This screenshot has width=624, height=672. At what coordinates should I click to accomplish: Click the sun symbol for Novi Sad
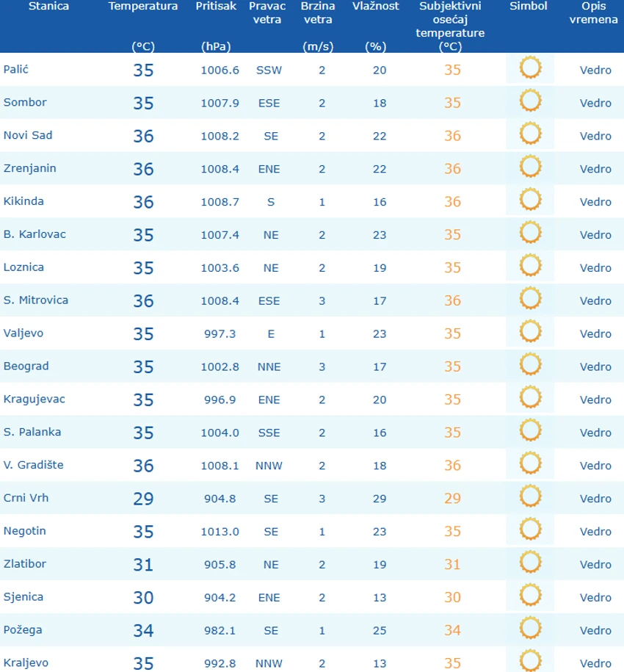[x=530, y=134]
